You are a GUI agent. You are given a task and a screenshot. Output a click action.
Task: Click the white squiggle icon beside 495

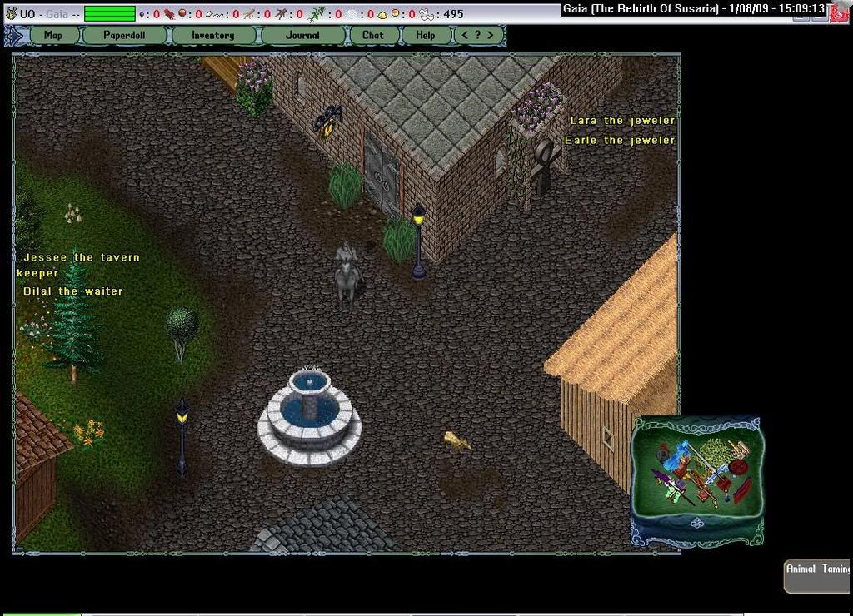coord(426,14)
